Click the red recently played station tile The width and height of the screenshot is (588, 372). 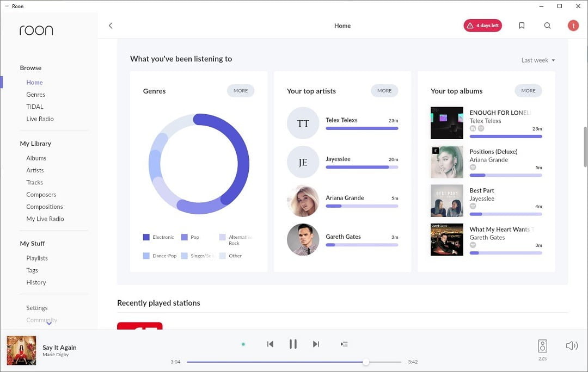[140, 326]
